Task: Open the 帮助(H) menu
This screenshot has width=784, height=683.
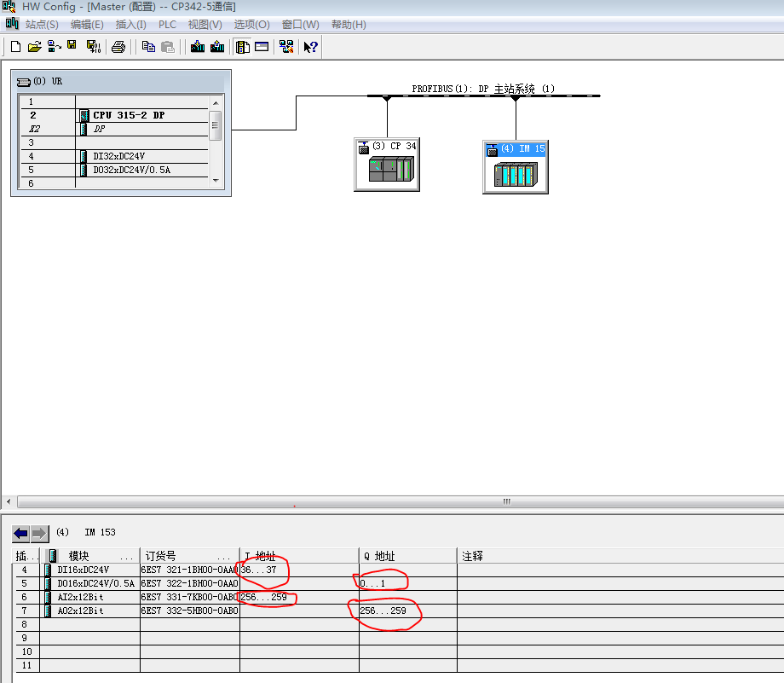Action: [349, 25]
